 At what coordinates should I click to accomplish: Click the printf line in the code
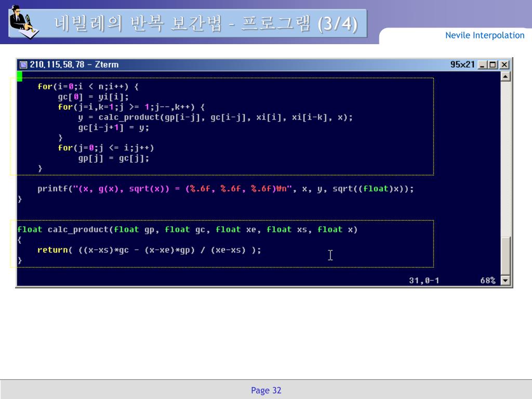click(x=225, y=189)
